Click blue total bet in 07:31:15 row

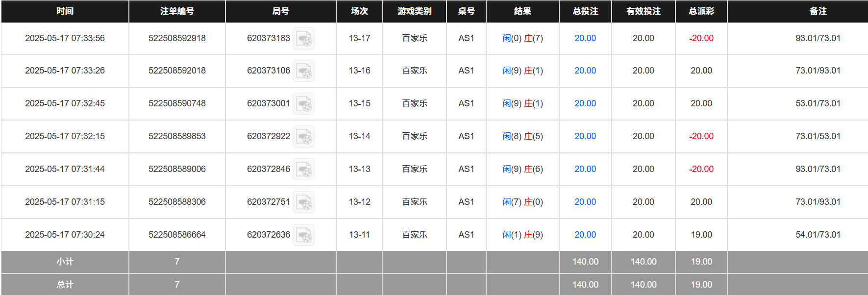[585, 202]
